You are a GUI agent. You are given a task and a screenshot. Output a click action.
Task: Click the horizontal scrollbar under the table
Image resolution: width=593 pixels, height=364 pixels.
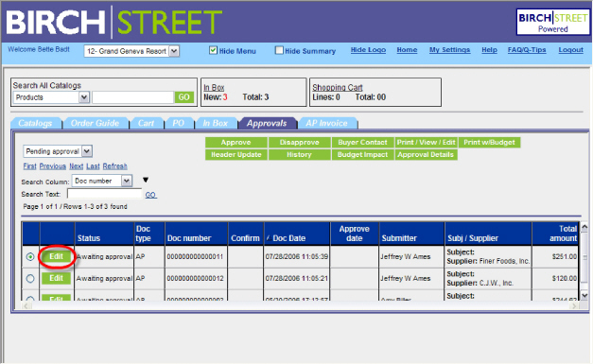pos(300,305)
